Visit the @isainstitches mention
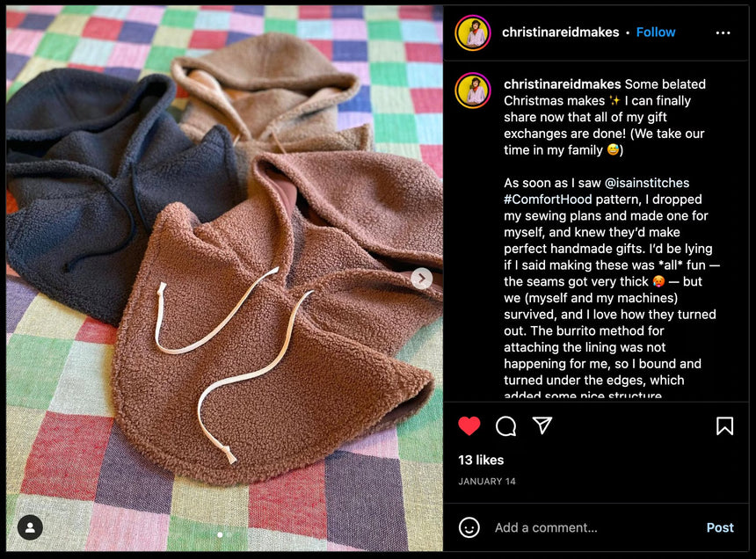 tap(646, 183)
